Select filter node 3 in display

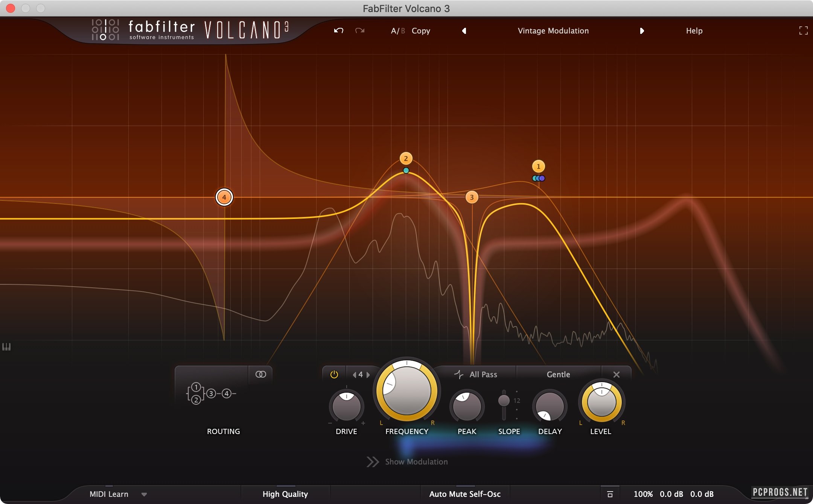tap(472, 197)
